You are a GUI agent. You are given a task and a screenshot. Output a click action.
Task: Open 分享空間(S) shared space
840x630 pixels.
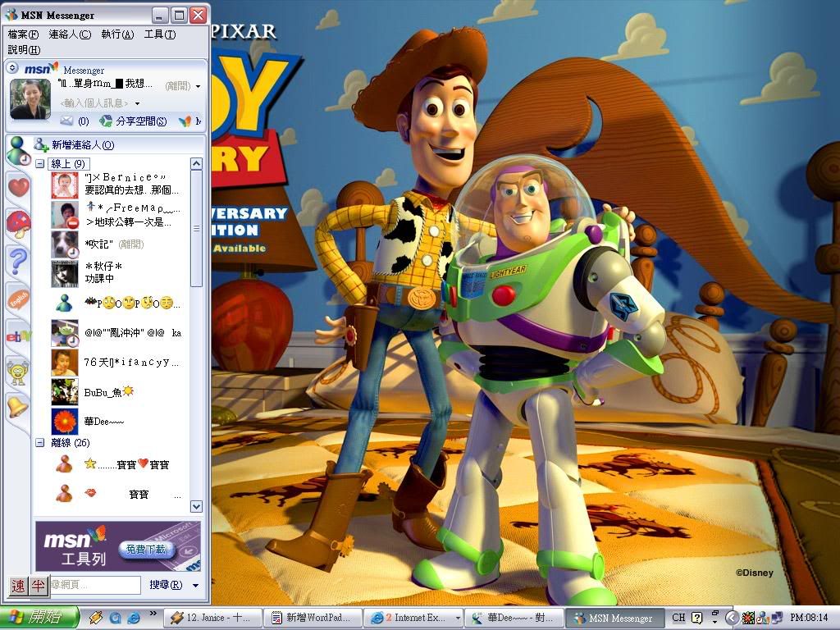pos(134,121)
